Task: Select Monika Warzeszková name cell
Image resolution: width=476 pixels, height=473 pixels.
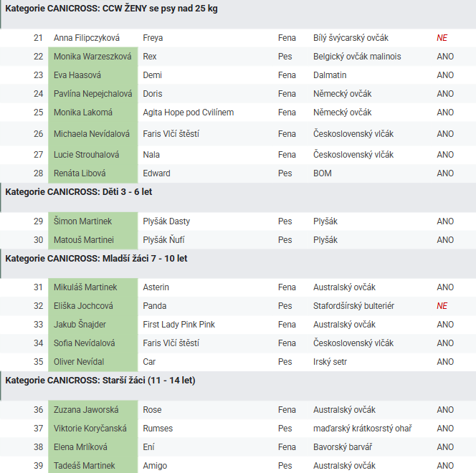Action: coord(92,57)
